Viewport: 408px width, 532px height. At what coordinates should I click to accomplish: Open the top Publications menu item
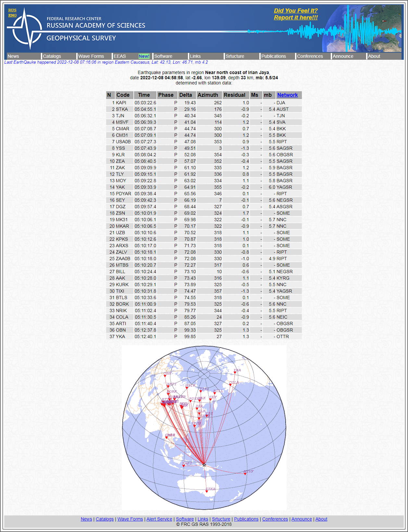[x=274, y=56]
